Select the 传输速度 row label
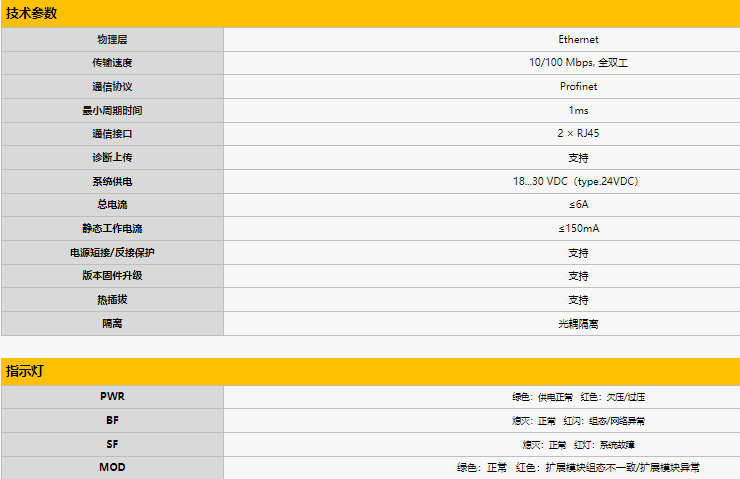Viewport: 740px width, 479px height. coord(112,63)
